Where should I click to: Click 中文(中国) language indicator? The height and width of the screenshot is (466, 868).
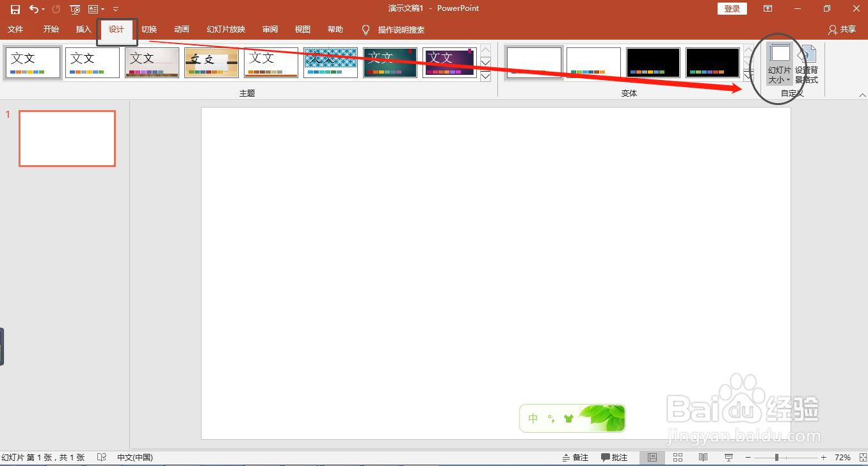point(135,458)
